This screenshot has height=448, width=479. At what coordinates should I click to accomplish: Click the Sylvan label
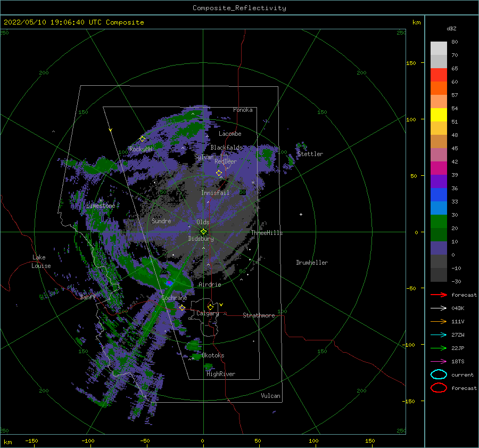click(x=204, y=157)
